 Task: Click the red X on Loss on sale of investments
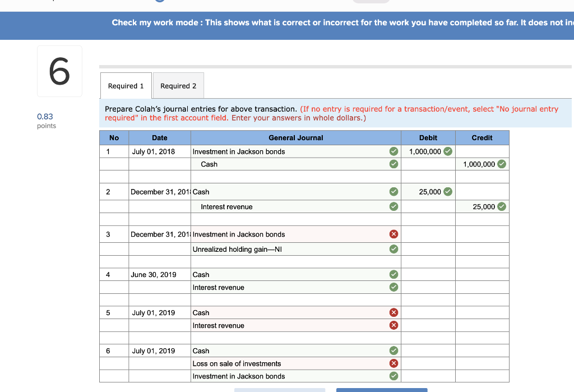pyautogui.click(x=394, y=363)
